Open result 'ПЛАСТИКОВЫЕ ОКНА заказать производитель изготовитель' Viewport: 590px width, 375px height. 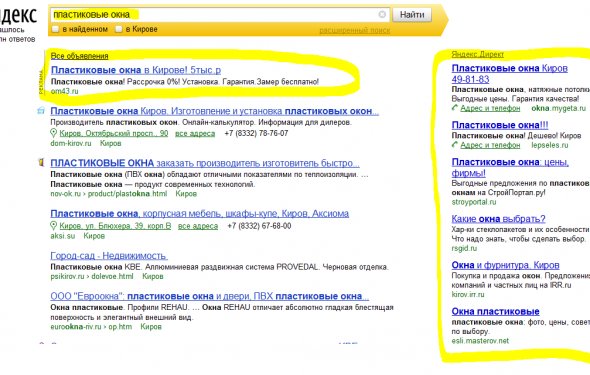point(205,163)
